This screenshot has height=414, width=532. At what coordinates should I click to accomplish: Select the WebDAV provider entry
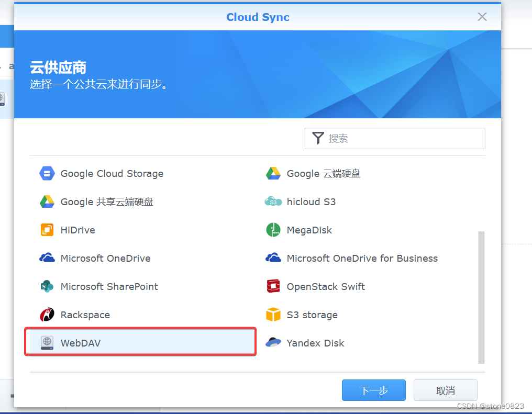(140, 343)
